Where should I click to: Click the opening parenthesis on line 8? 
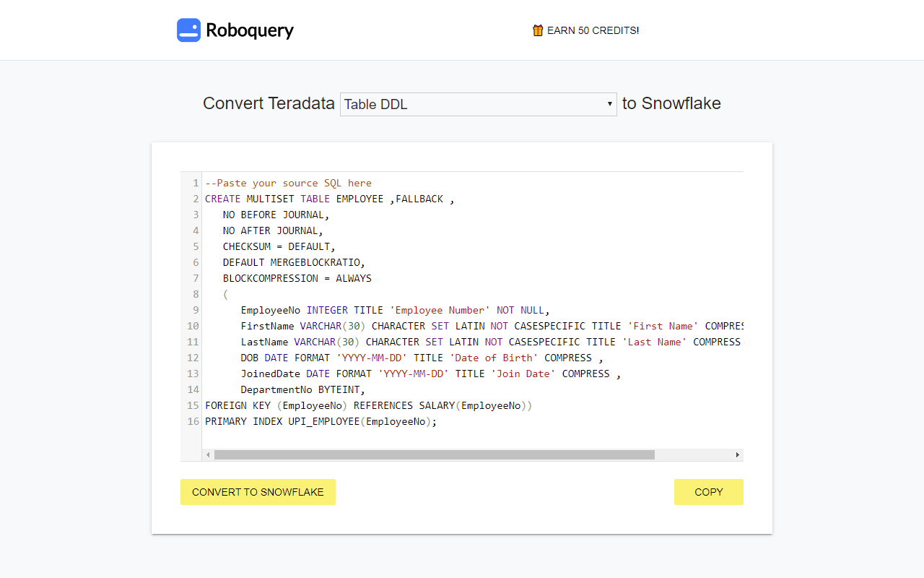point(225,294)
